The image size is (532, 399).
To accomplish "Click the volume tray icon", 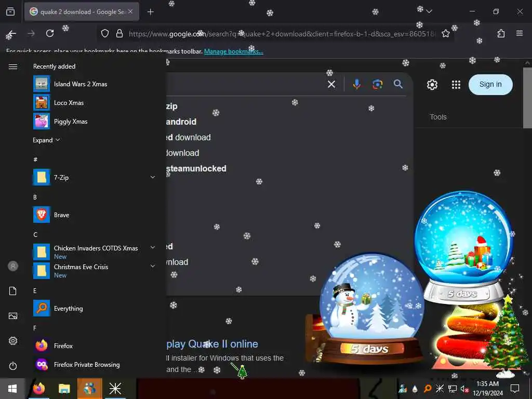I will coord(464,389).
